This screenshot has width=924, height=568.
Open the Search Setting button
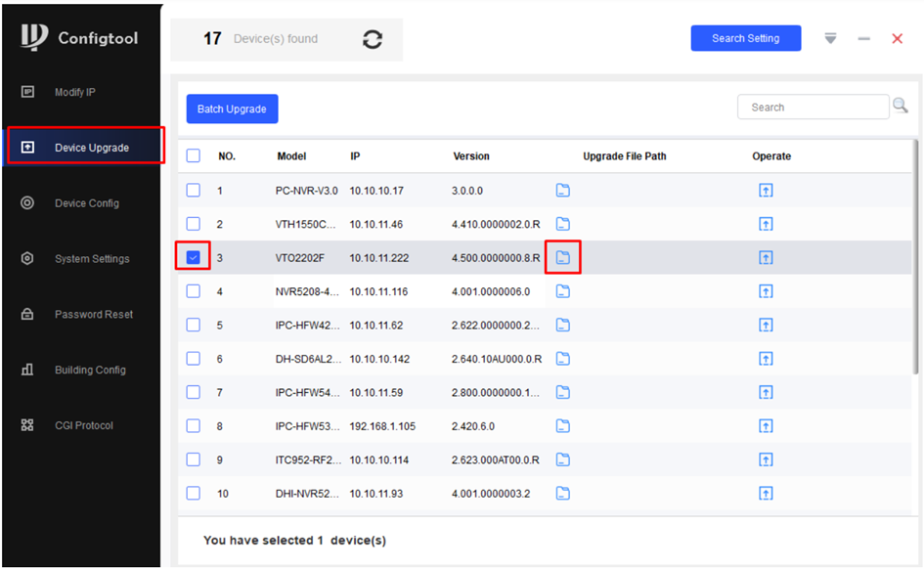[745, 38]
